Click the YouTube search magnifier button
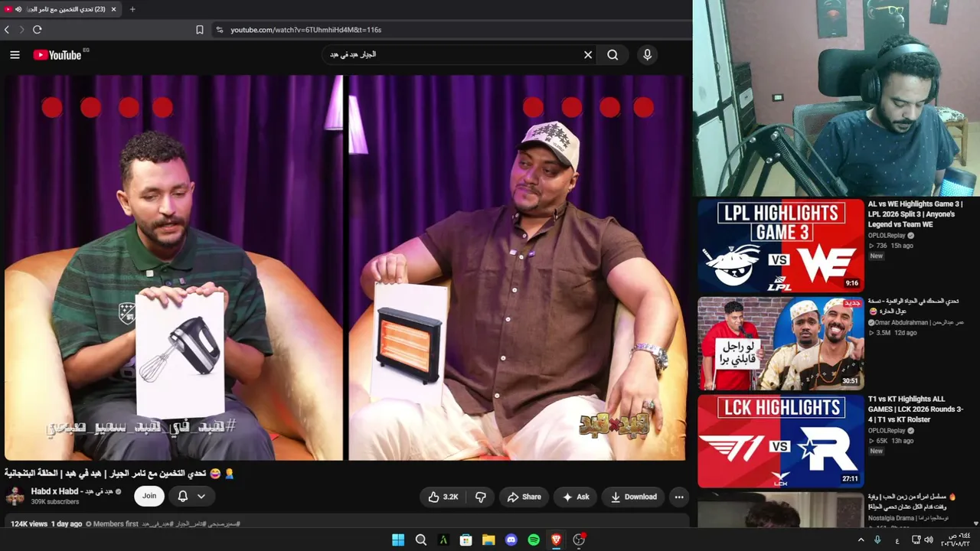This screenshot has width=980, height=551. click(612, 54)
